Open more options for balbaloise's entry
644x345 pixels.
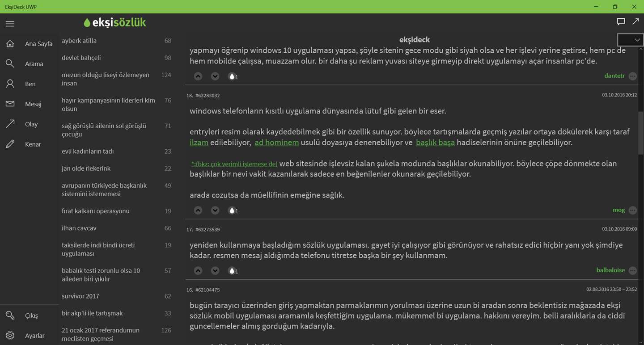(632, 270)
